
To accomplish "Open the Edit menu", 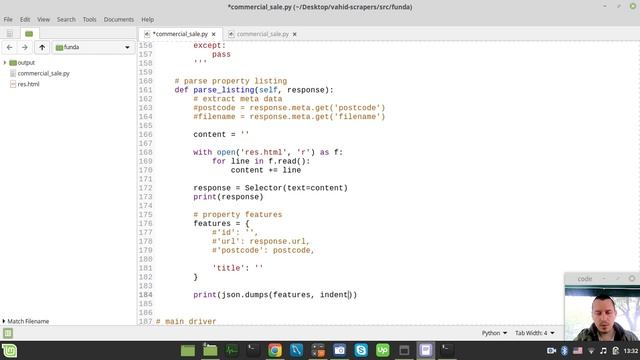I will [x=25, y=19].
